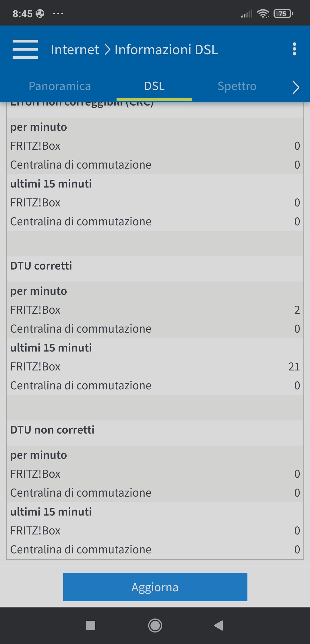Tap the soccer ball notification icon
Image resolution: width=310 pixels, height=644 pixels.
click(x=40, y=13)
